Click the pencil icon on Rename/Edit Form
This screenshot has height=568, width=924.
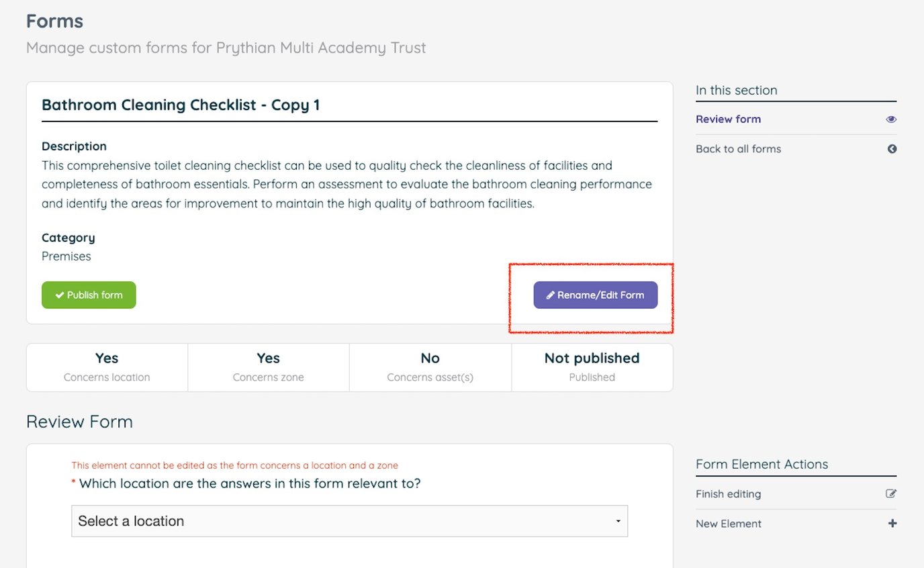point(551,295)
